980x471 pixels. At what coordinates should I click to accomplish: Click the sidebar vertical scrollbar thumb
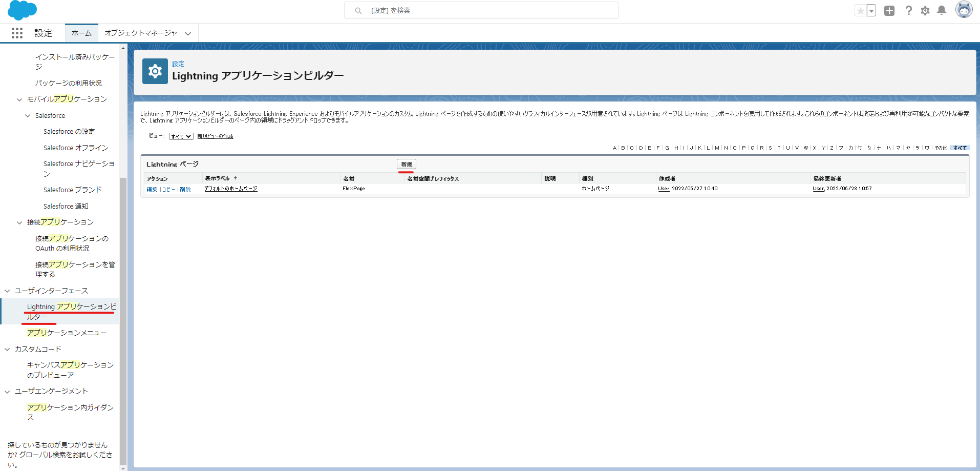point(123,320)
